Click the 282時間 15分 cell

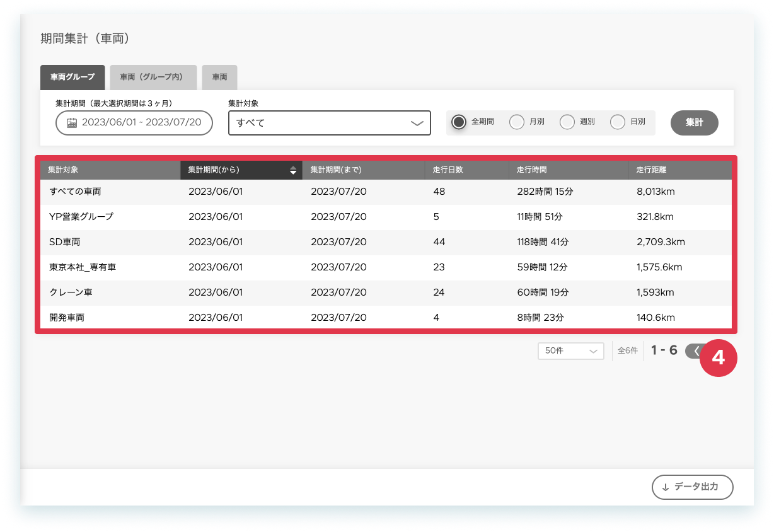[546, 192]
